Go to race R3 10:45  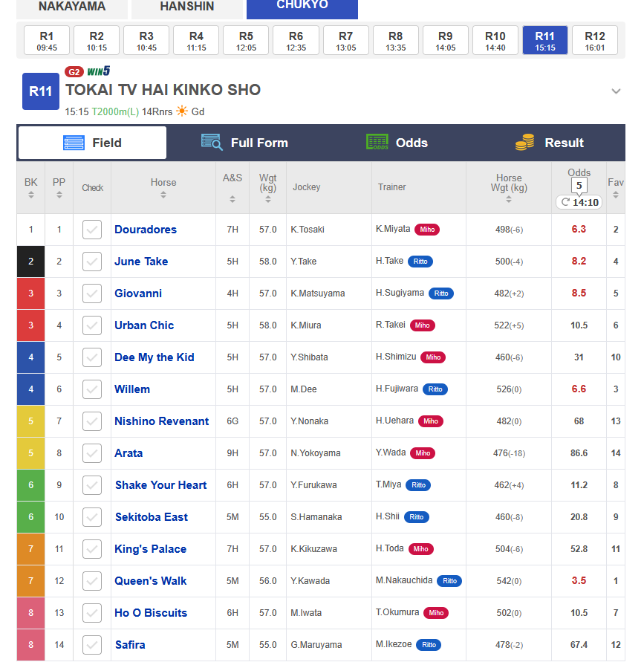point(146,41)
